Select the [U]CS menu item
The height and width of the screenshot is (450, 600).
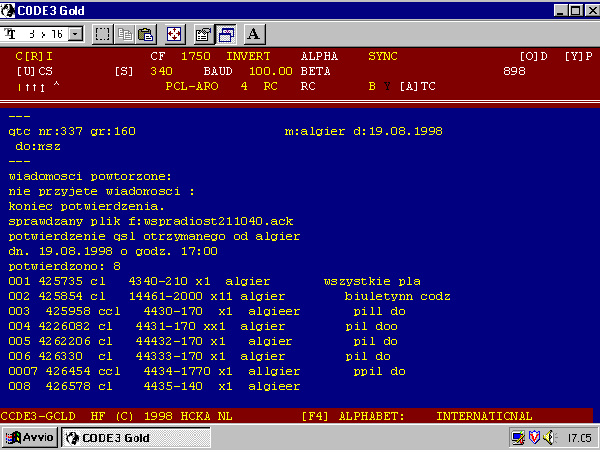point(34,71)
